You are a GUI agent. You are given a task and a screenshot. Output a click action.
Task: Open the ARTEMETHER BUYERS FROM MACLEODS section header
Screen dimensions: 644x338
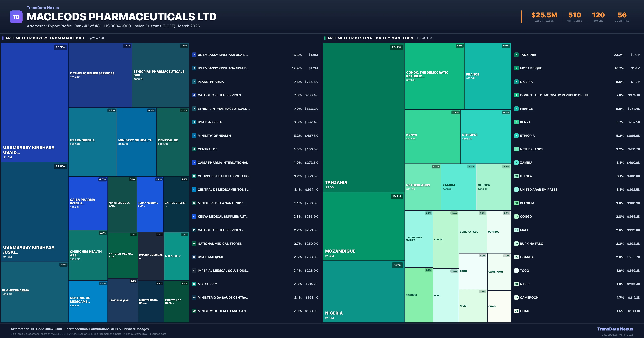[45, 38]
